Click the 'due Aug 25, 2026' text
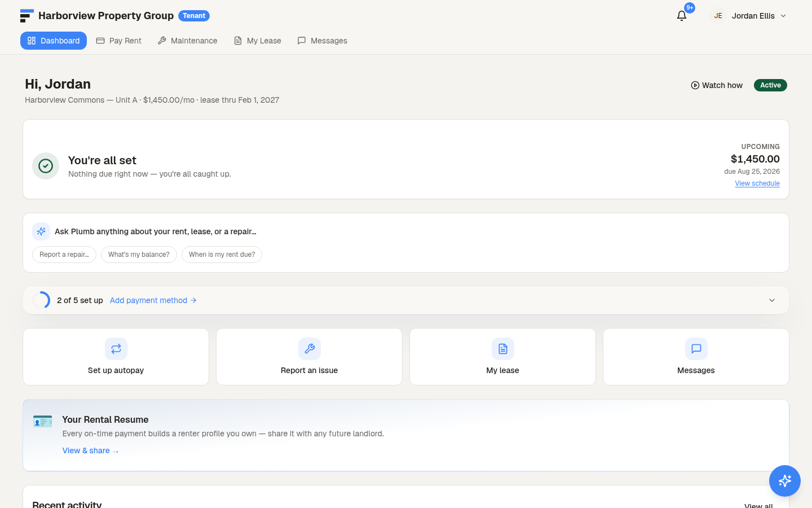Image resolution: width=812 pixels, height=508 pixels. [x=752, y=172]
